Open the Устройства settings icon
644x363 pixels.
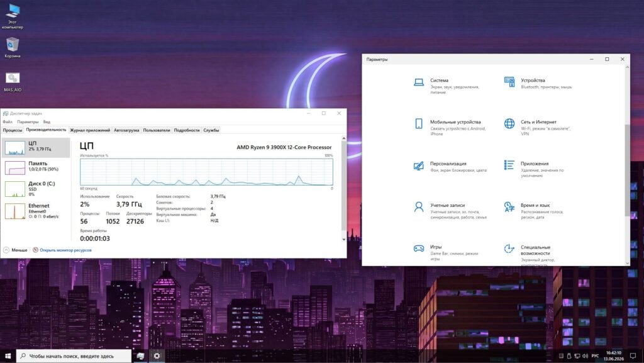(509, 82)
